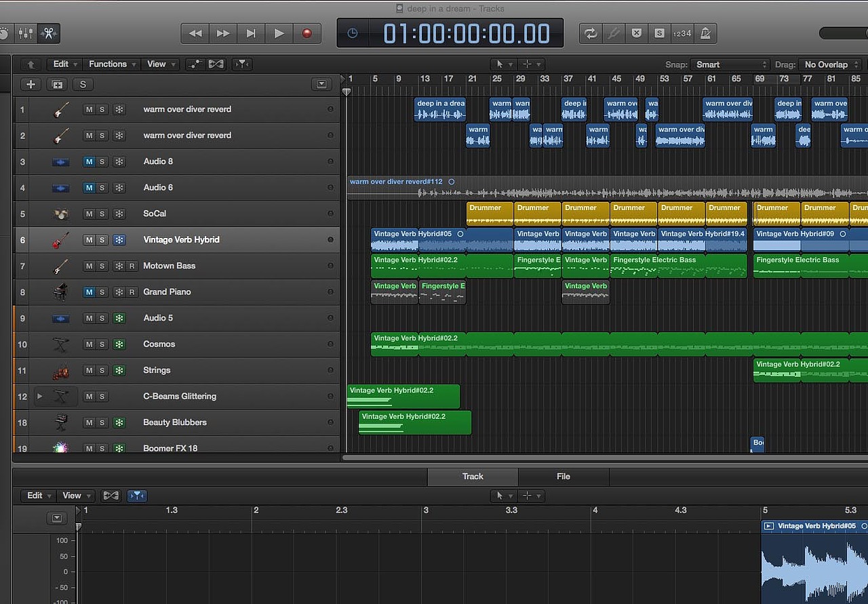Screen dimensions: 868x604
Task: Switch to the File tab in the editor
Action: (x=564, y=477)
